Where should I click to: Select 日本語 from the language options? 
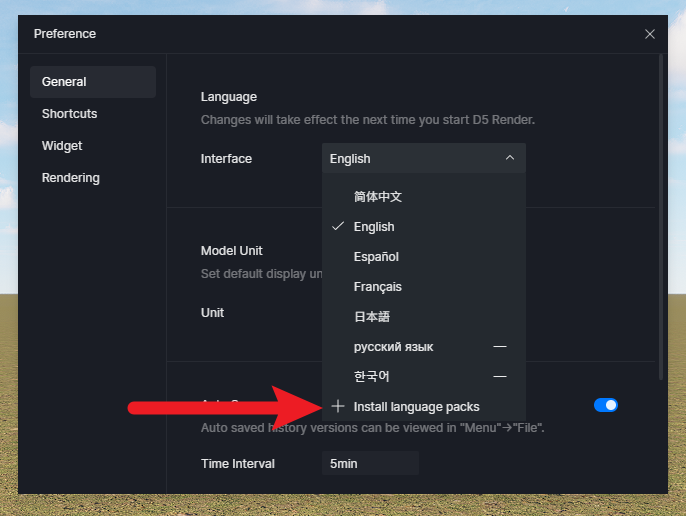tap(372, 317)
